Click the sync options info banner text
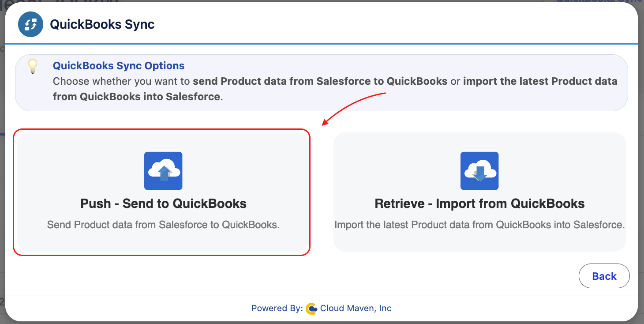Viewport: 644px width, 324px height. tap(335, 89)
